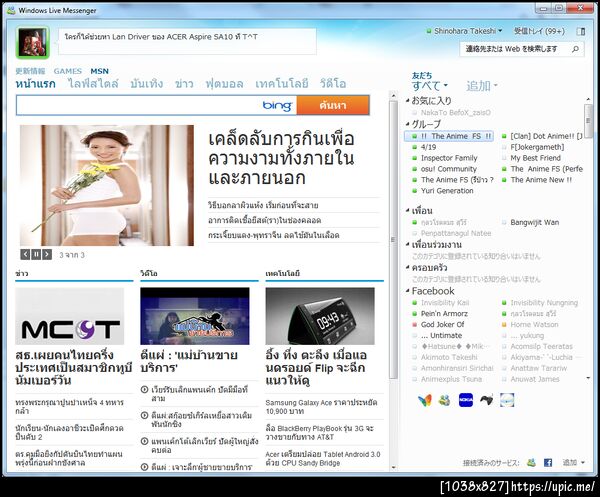Pause the headline slideshow
This screenshot has height=497, width=600.
[36, 254]
